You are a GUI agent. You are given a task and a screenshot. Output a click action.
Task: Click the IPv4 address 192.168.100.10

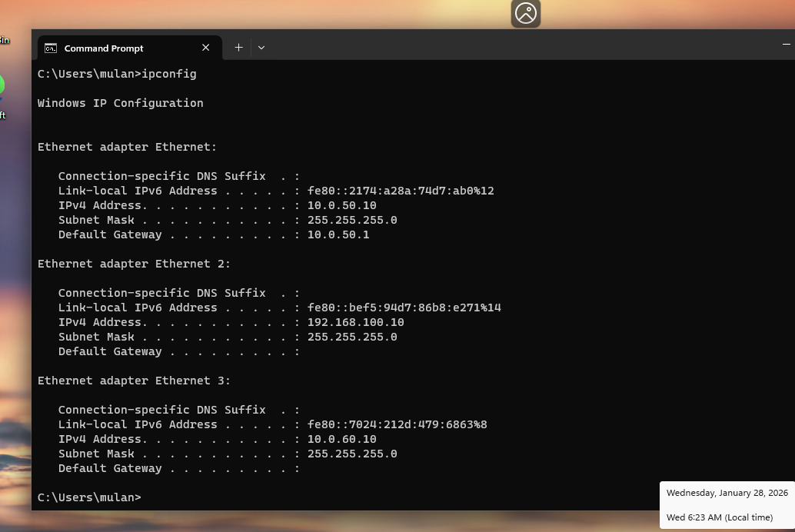coord(355,322)
